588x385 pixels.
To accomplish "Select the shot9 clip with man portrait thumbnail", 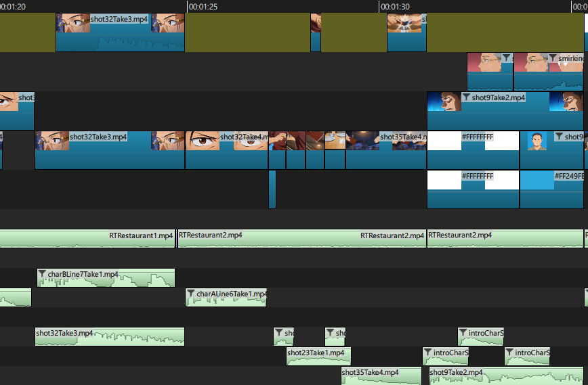I will coord(551,150).
